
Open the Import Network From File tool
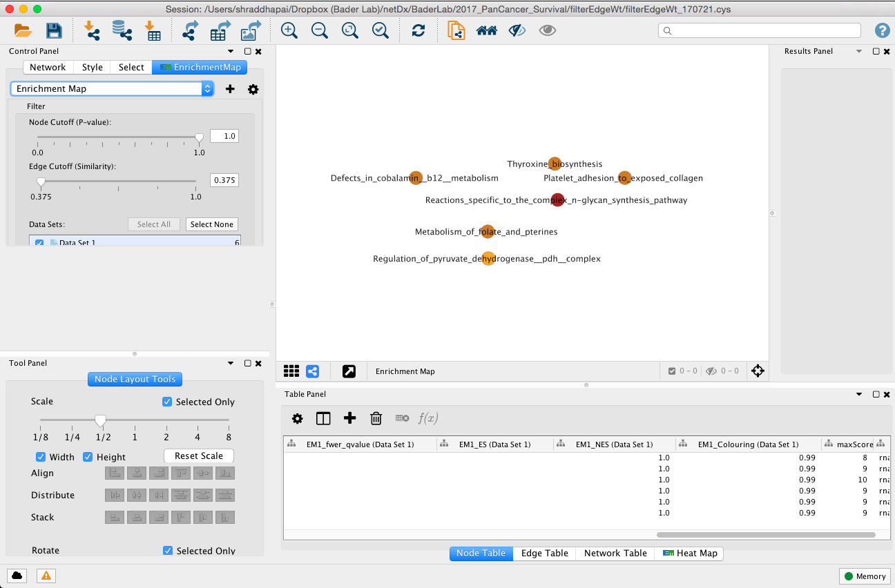[92, 30]
